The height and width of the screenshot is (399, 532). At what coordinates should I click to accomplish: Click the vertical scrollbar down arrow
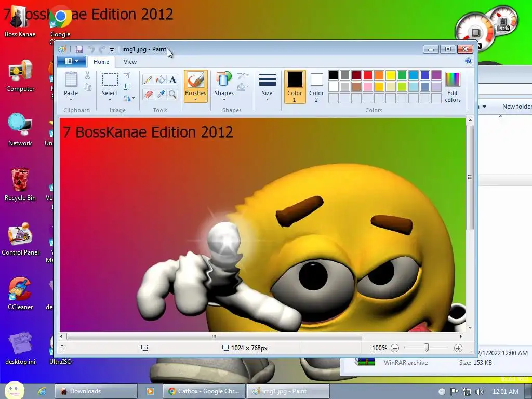(x=470, y=328)
